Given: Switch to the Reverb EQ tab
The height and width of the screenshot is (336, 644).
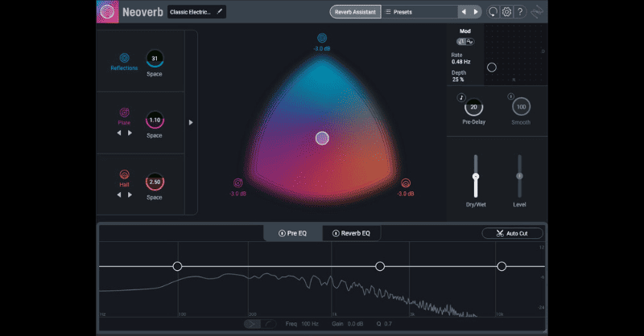Looking at the screenshot, I should pyautogui.click(x=351, y=233).
